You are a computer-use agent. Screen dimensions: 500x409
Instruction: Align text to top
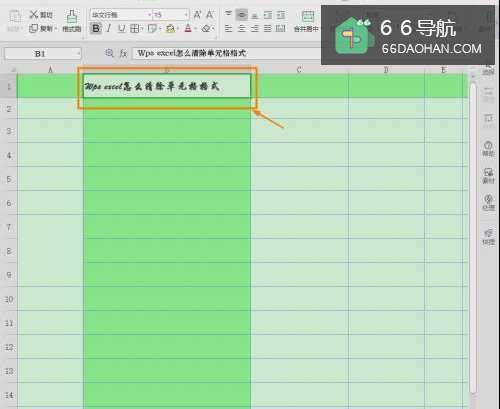pos(228,14)
